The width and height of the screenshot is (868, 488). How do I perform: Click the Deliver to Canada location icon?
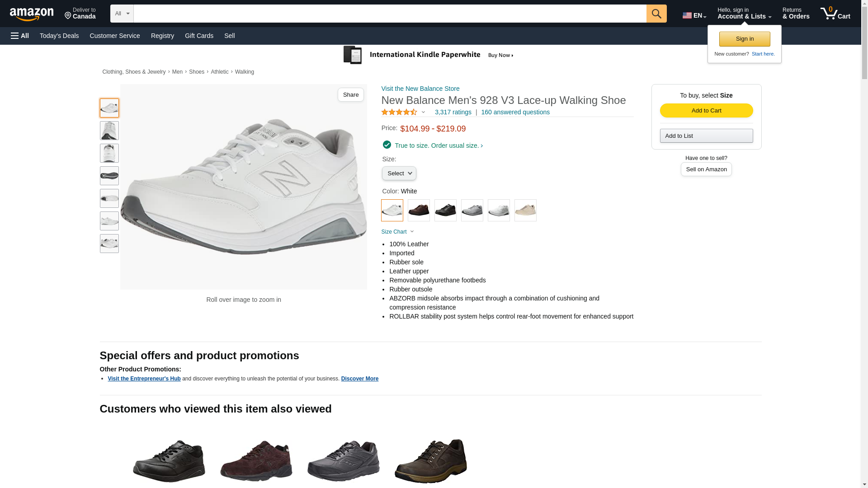68,16
